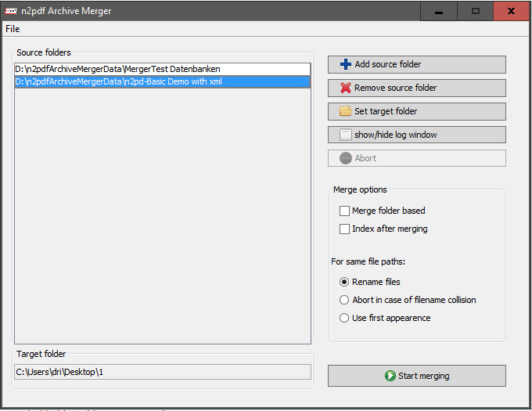Screen dimensions: 532x411
Task: Click the red X icon for Remove source folder
Action: pyautogui.click(x=345, y=88)
